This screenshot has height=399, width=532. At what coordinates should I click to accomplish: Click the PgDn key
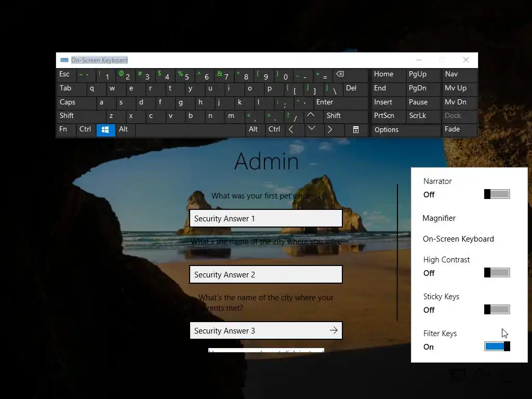423,89
